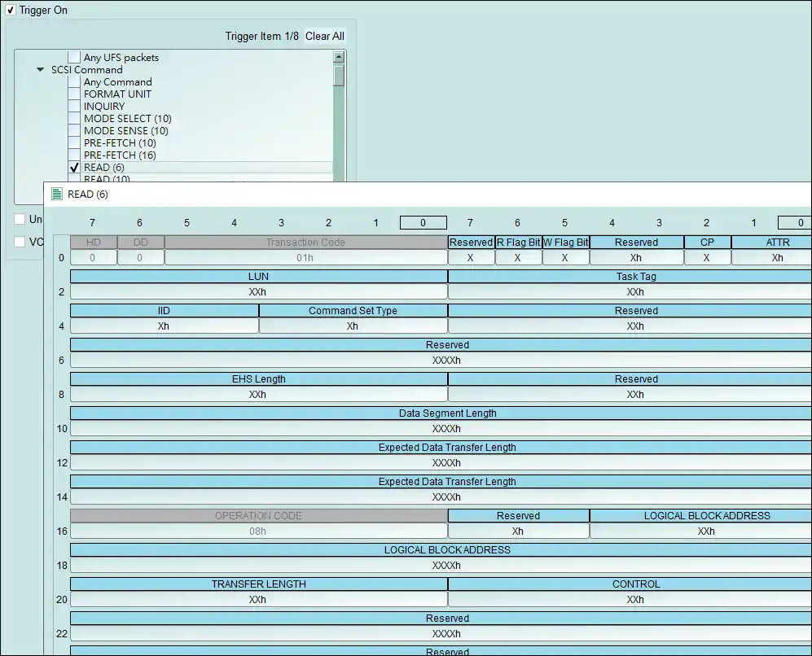Viewport: 812px width, 656px height.
Task: Enable the Any UFS packets checkbox
Action: (75, 57)
